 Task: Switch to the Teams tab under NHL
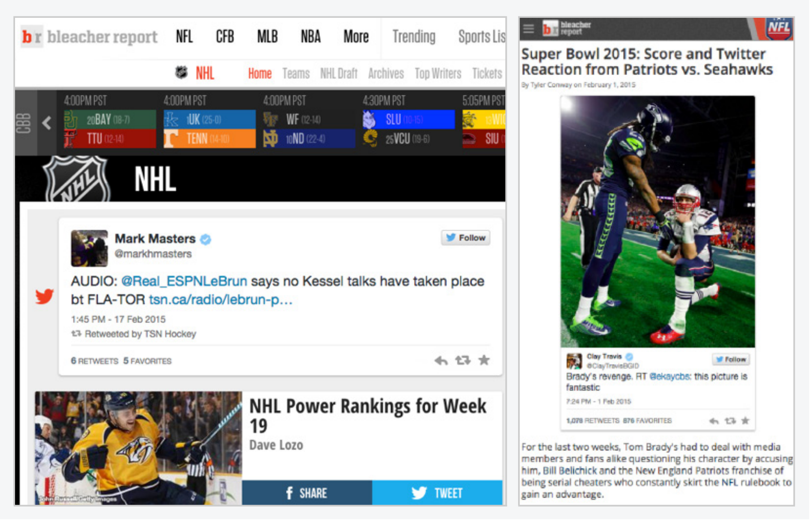tap(297, 74)
